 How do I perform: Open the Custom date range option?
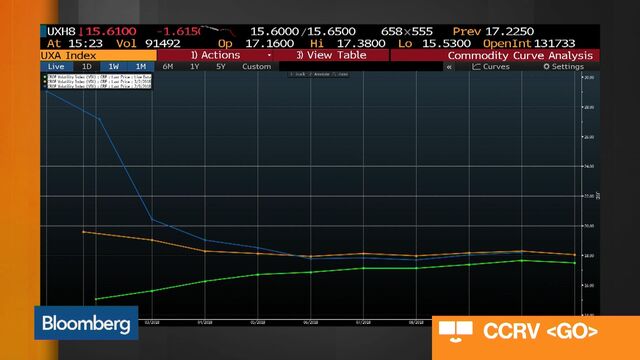[256, 67]
